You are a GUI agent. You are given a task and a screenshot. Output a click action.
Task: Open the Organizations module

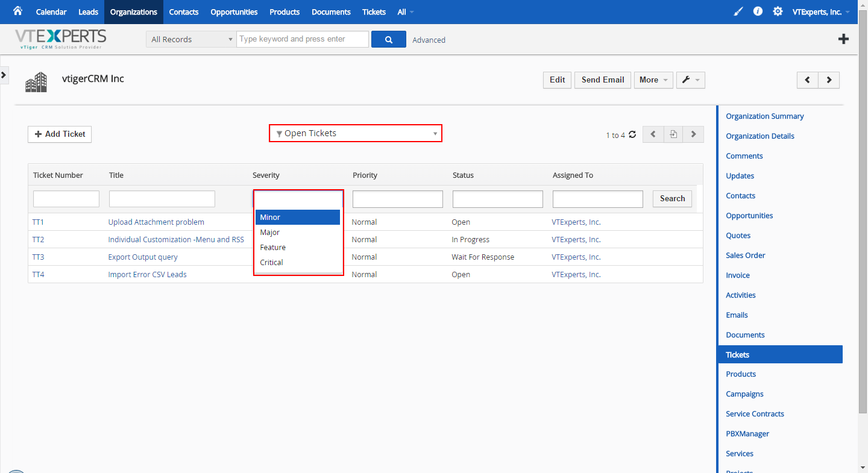(x=134, y=12)
